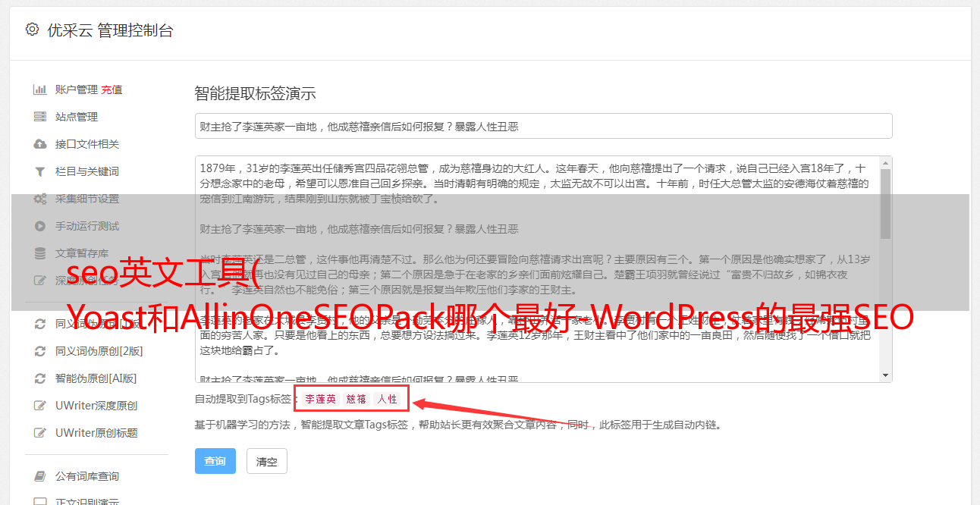Click the bar chart icon for 账户管理
The height and width of the screenshot is (505, 980).
(40, 89)
